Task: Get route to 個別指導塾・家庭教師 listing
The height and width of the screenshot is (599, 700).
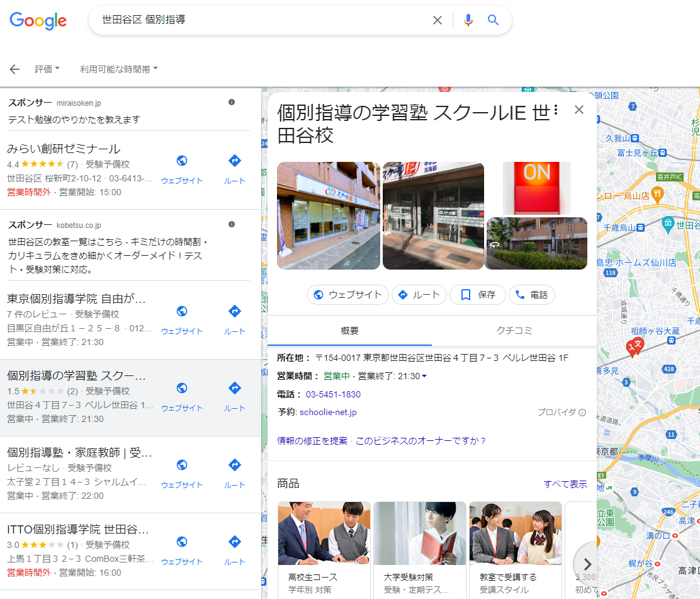Action: point(235,473)
